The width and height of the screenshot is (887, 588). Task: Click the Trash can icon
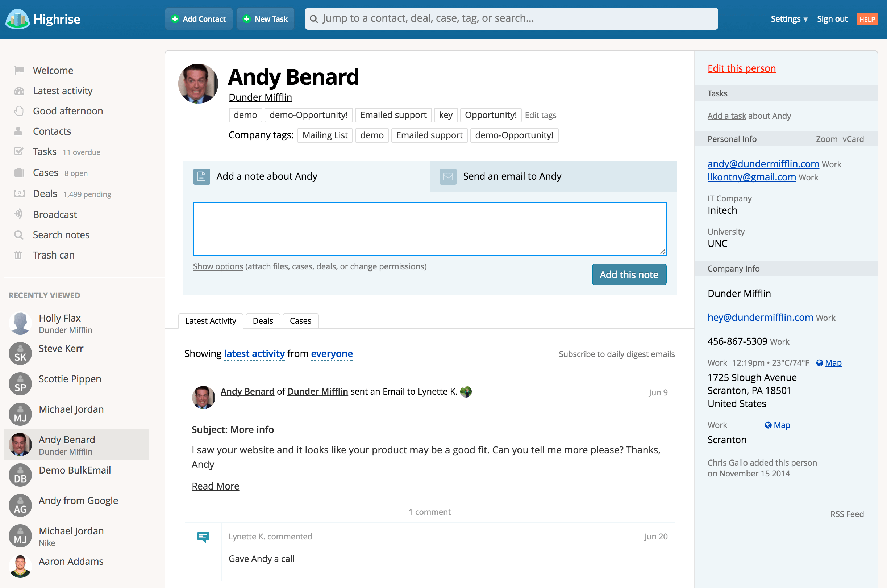[18, 255]
